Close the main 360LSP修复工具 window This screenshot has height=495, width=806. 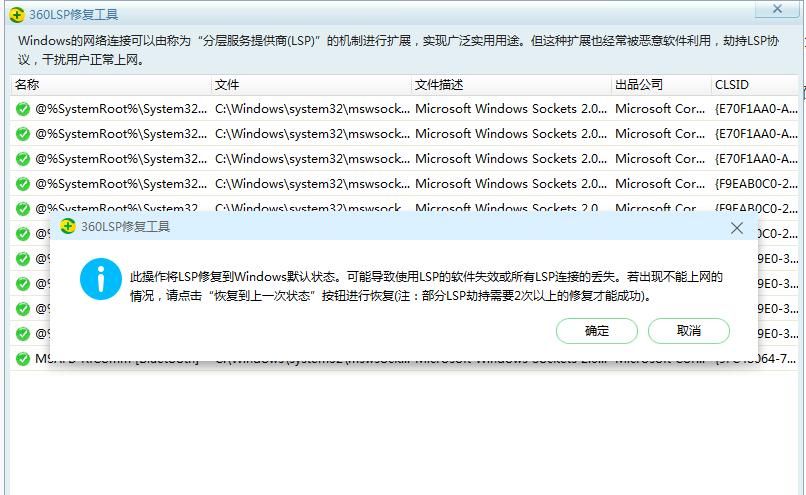[x=777, y=9]
